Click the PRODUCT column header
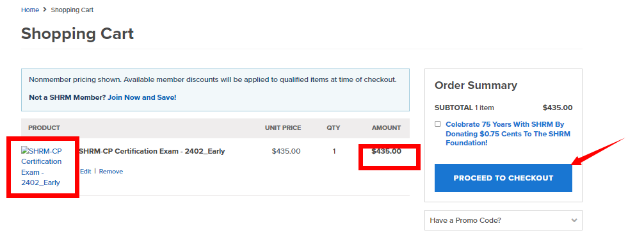The height and width of the screenshot is (242, 644). pos(44,128)
